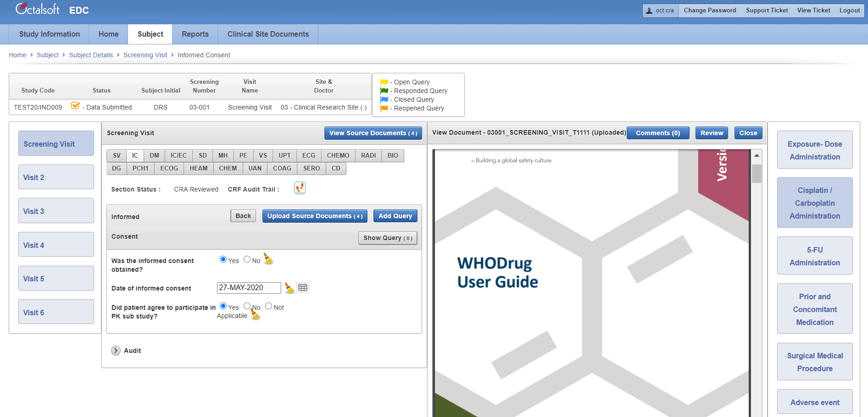Click the Data Submitted status checkmark icon
Viewport: 868px width, 417px height.
pyautogui.click(x=76, y=106)
